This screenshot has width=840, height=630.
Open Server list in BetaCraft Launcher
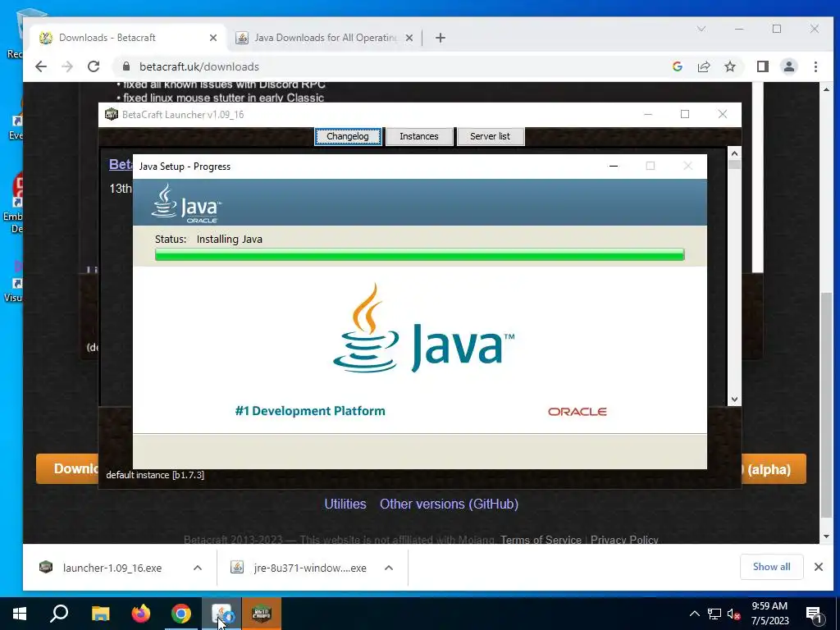(491, 136)
